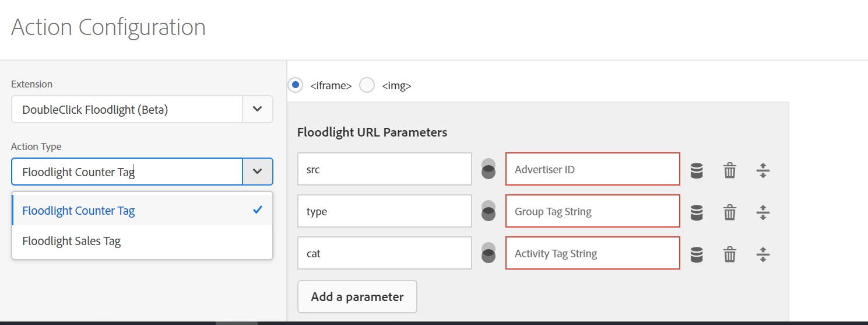Select the <iframe> radio option

[296, 85]
